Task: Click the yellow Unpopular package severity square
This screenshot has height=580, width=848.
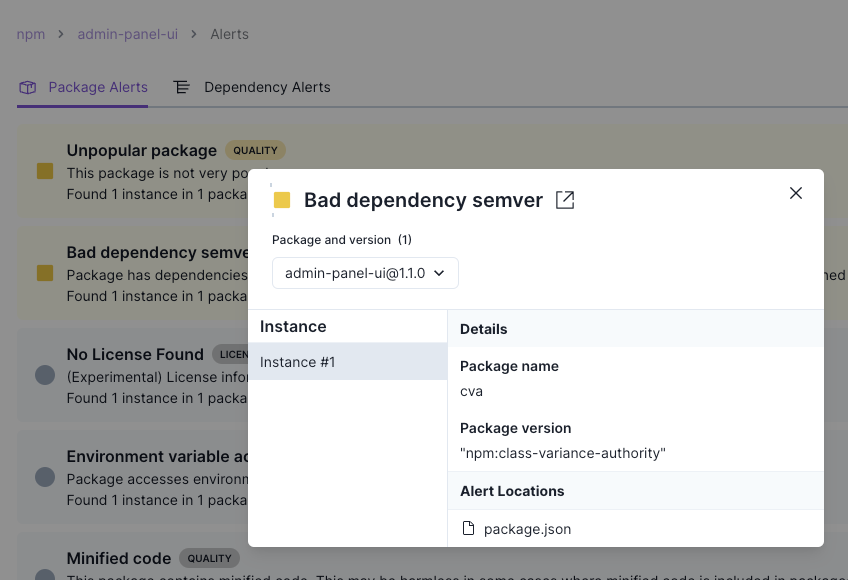Action: tap(45, 171)
